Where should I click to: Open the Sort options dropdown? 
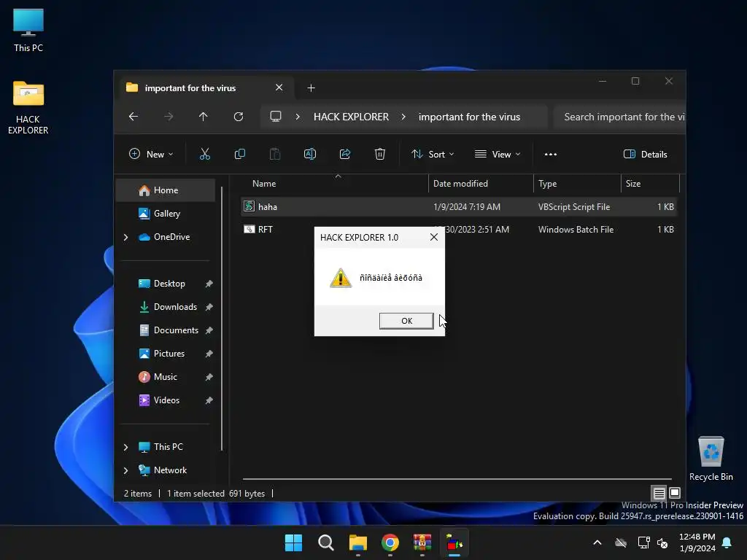point(433,154)
